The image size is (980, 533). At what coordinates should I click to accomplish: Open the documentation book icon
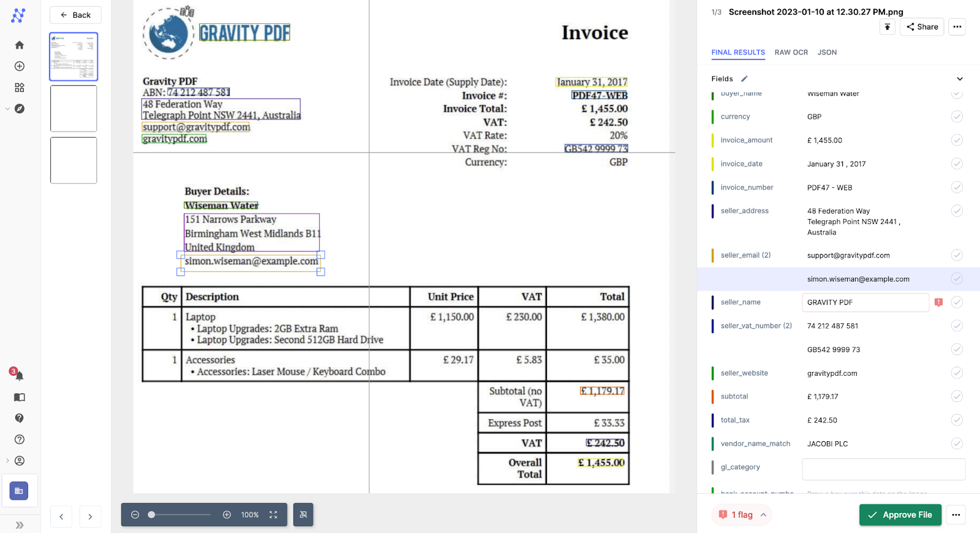coord(20,397)
